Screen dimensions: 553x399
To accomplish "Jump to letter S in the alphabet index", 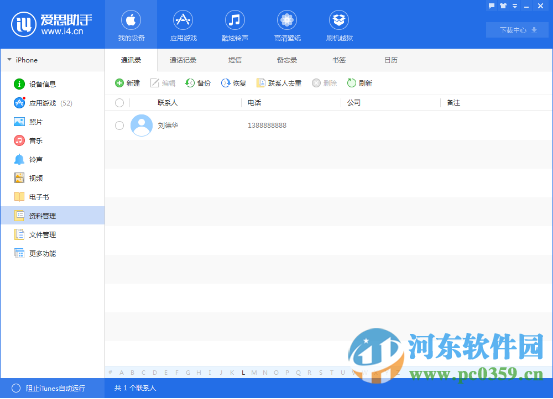I will pos(321,373).
